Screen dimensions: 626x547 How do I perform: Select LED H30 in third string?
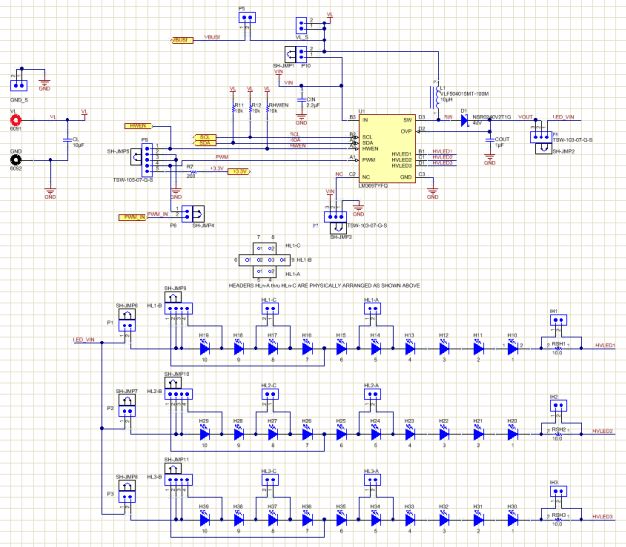click(x=513, y=520)
